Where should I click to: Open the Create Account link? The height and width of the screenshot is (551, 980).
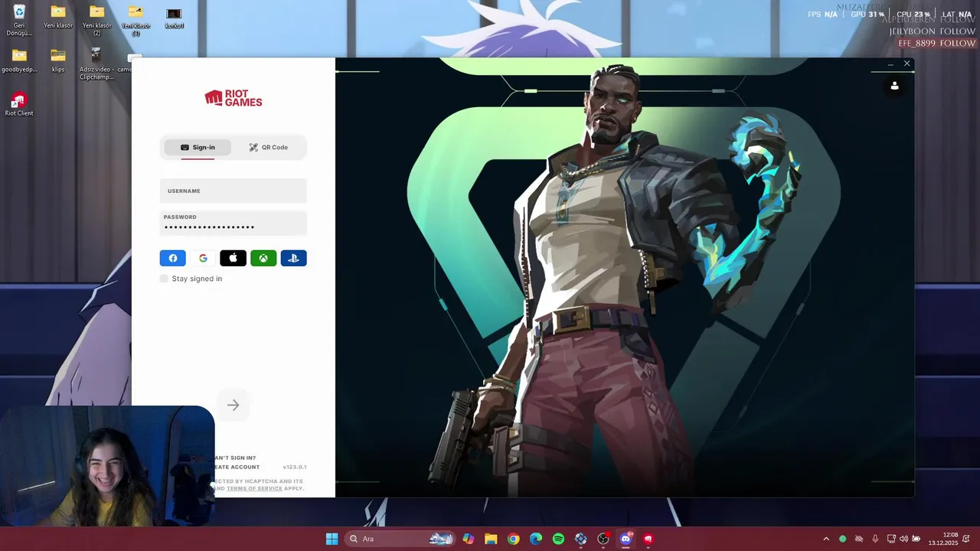[237, 467]
